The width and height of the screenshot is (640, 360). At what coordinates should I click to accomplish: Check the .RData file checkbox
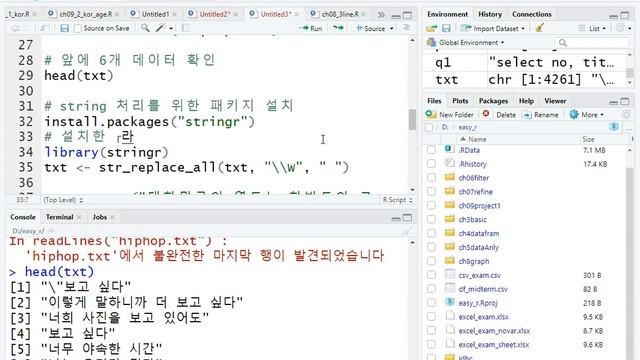point(431,150)
